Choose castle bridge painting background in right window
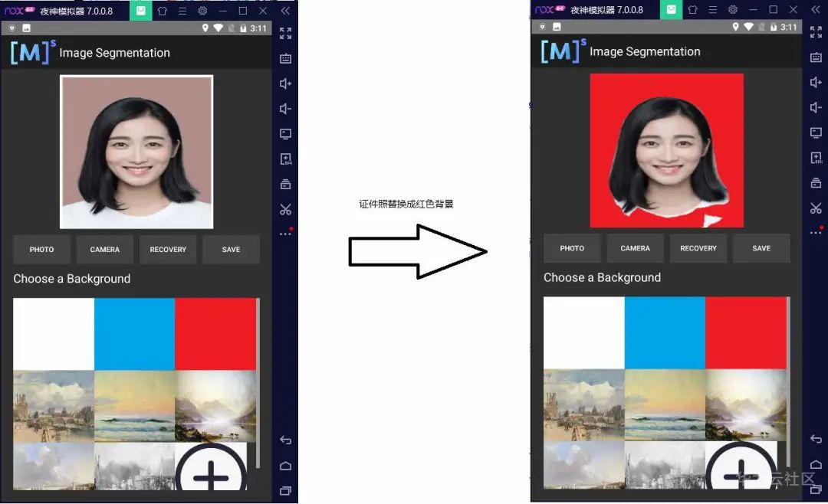The width and height of the screenshot is (828, 504). [x=584, y=405]
